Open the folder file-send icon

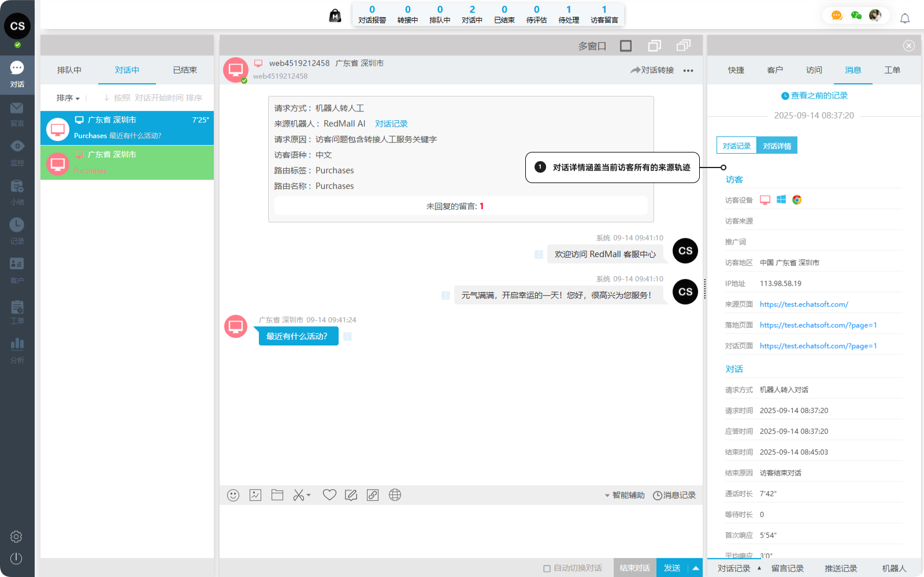pyautogui.click(x=277, y=495)
